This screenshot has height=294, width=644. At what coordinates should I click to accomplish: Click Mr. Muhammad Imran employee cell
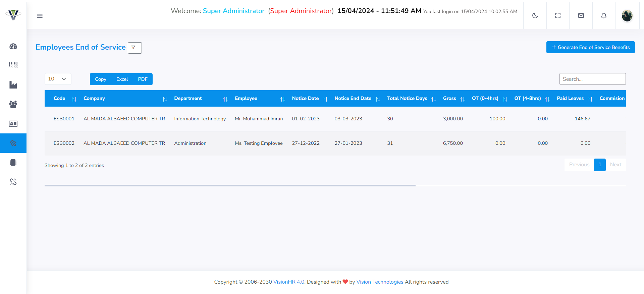(259, 119)
